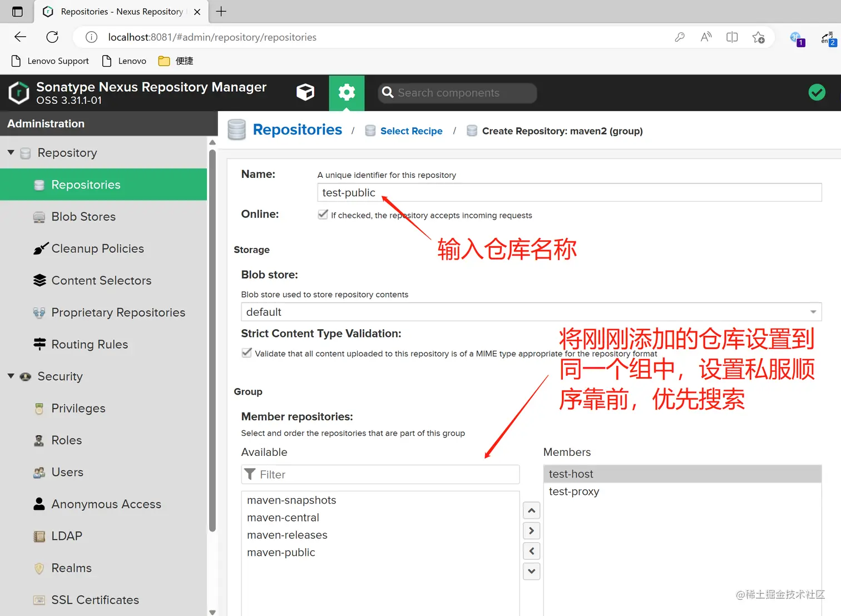841x616 pixels.
Task: Click the sidebar vertical scrollbar thumb
Action: 212,341
